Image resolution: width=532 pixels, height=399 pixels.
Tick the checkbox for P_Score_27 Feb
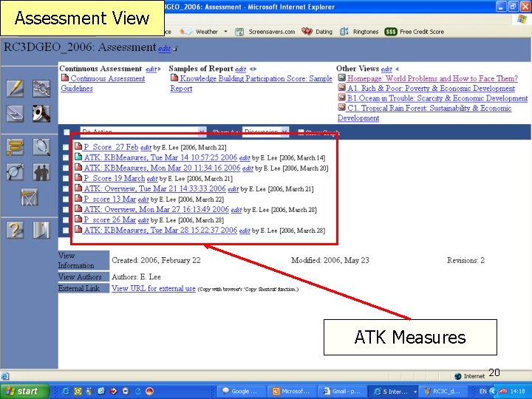(66, 147)
